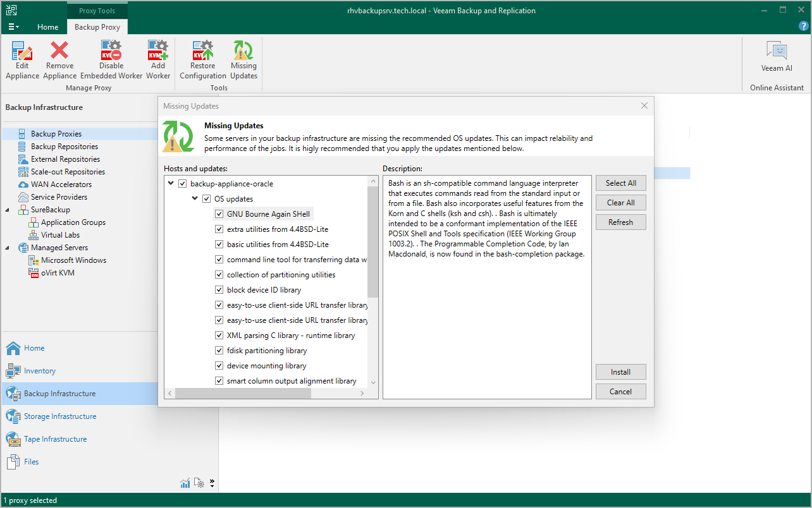This screenshot has height=508, width=812.
Task: Click the '1 proxy selected' status text
Action: point(30,500)
